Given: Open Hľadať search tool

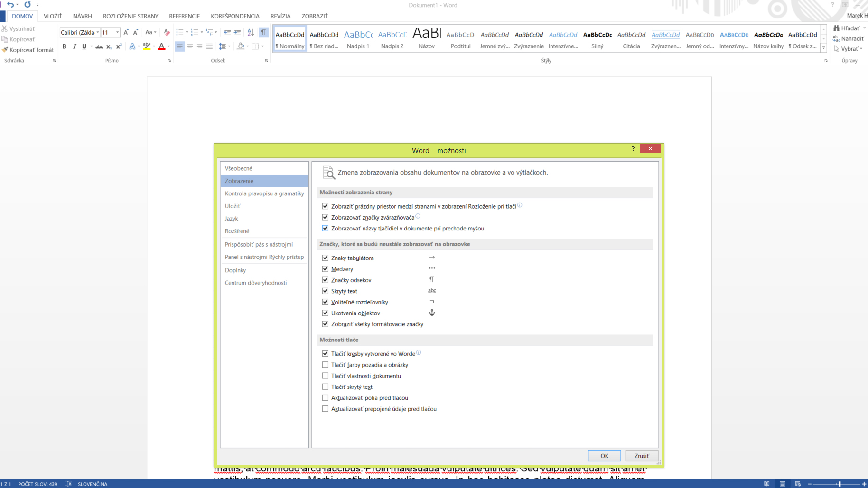Looking at the screenshot, I should [x=848, y=28].
